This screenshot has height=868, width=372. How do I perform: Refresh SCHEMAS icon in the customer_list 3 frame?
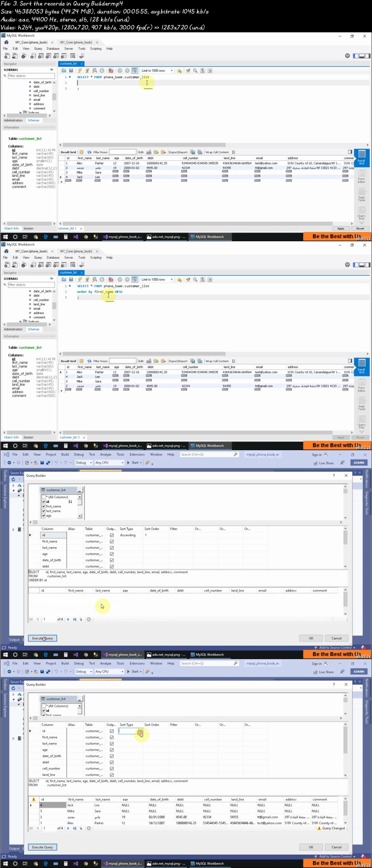[52, 279]
